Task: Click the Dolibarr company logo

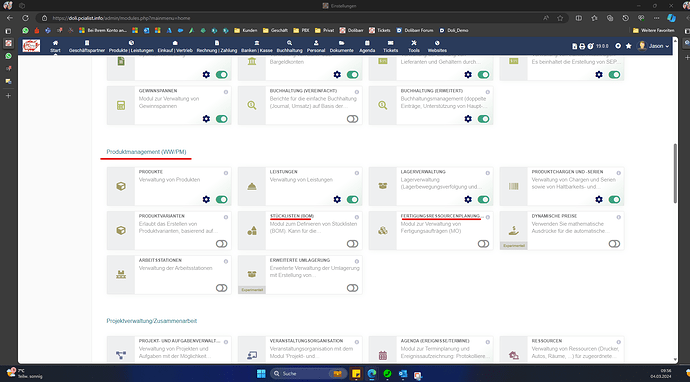Action: tap(31, 46)
